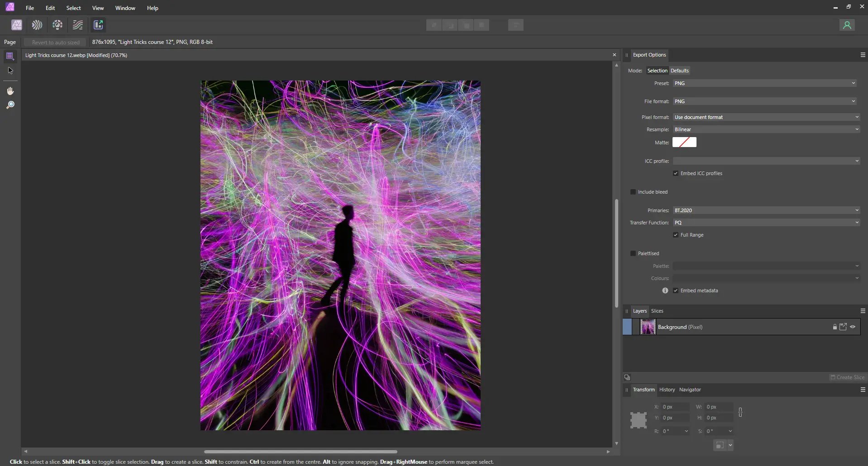
Task: Choose the Slice Selection arrow tool
Action: (x=10, y=71)
